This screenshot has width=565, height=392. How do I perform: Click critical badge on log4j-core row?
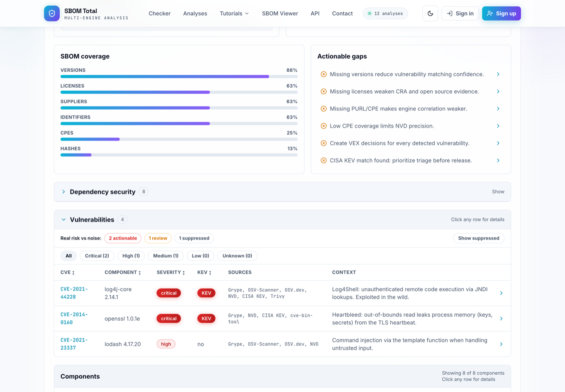[x=169, y=293]
